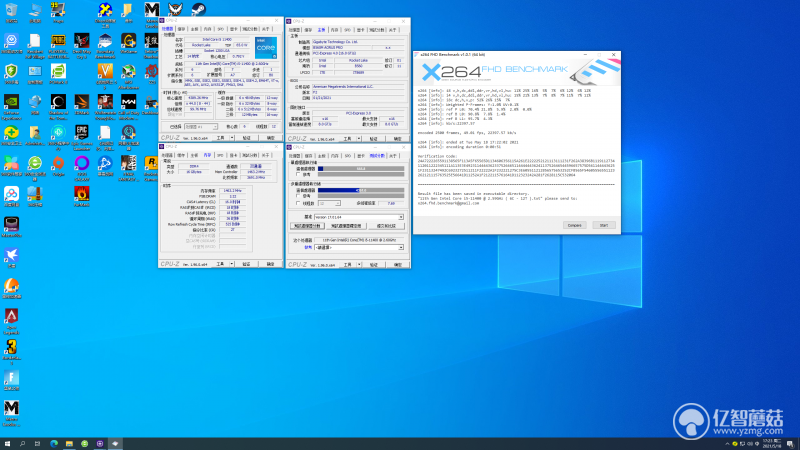This screenshot has width=800, height=450.
Task: Open the reference processor dropdown
Action: 359,247
